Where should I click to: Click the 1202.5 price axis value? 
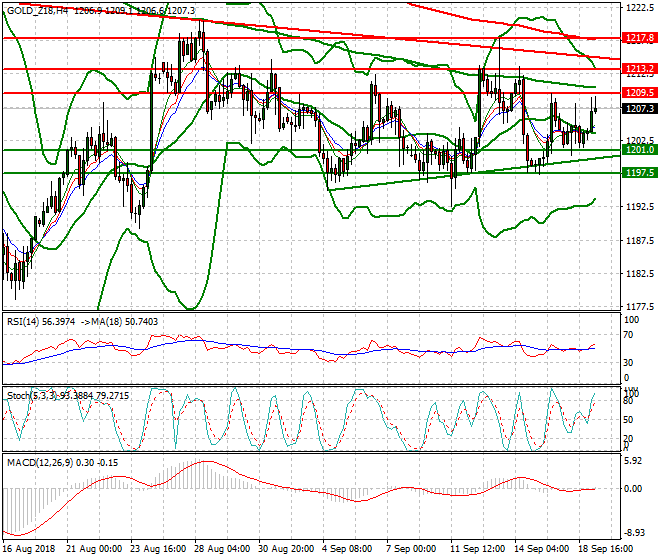640,140
